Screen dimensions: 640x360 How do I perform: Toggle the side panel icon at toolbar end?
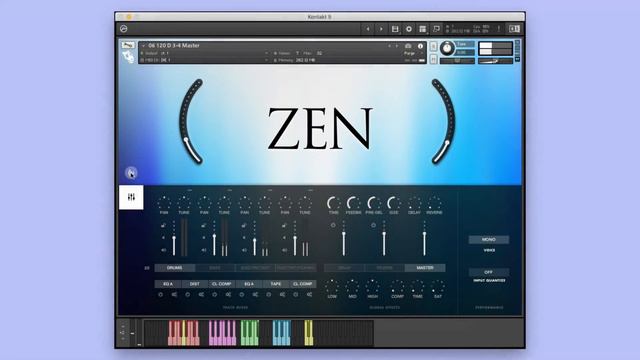[x=514, y=29]
